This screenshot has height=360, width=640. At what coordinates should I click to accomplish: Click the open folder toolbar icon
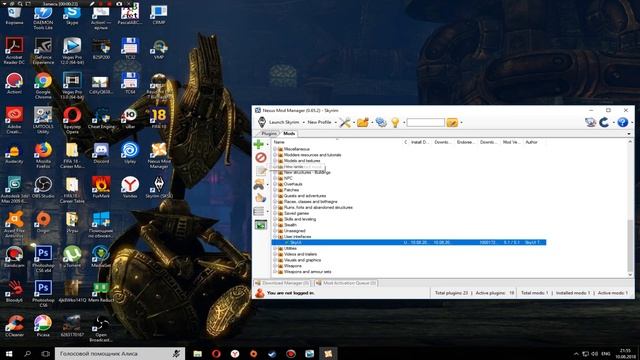pyautogui.click(x=362, y=122)
